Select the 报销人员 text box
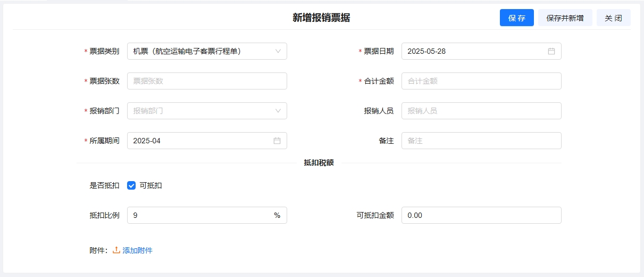 pyautogui.click(x=481, y=111)
